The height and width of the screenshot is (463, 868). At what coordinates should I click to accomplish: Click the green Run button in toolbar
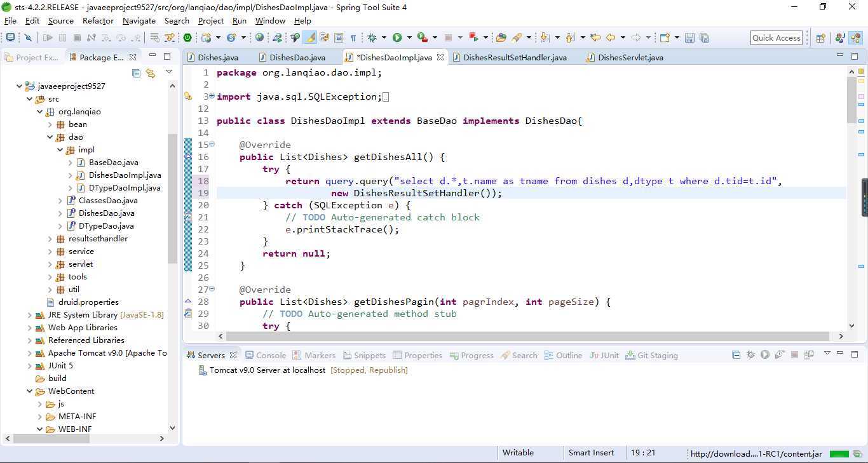point(397,37)
